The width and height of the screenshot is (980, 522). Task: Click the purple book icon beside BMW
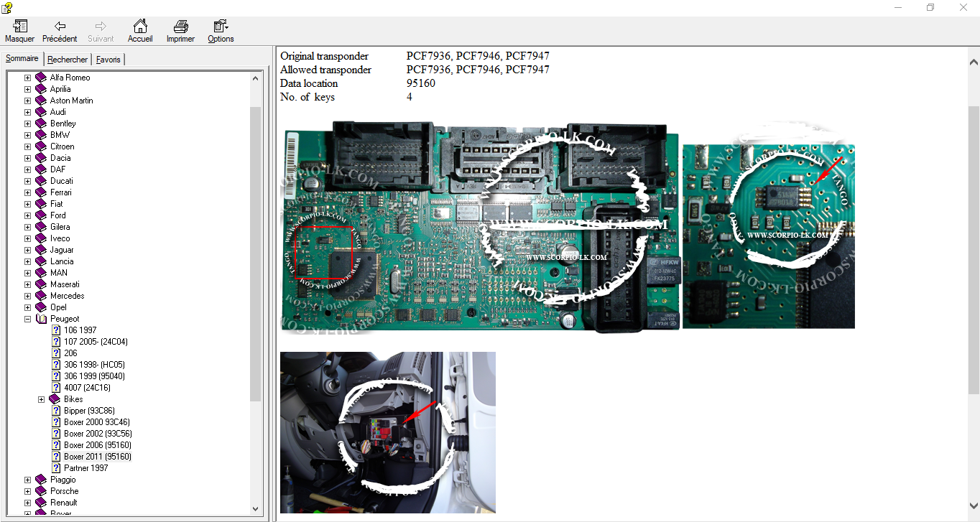41,135
